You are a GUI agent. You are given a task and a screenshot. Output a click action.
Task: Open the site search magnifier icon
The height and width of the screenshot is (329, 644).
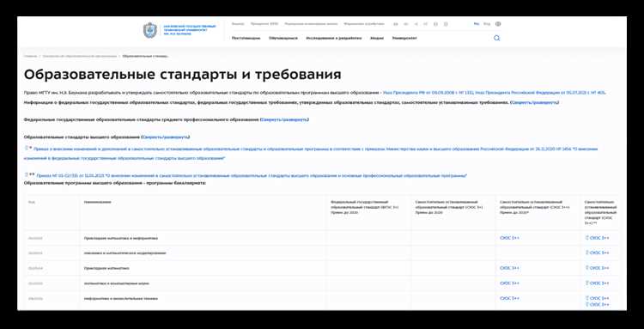tap(497, 38)
